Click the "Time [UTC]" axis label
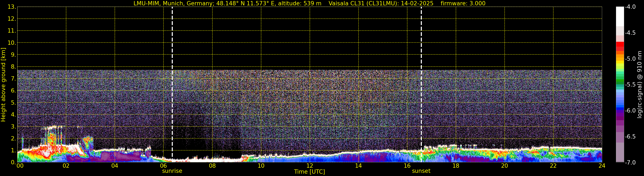The height and width of the screenshot is (176, 644). [x=310, y=172]
